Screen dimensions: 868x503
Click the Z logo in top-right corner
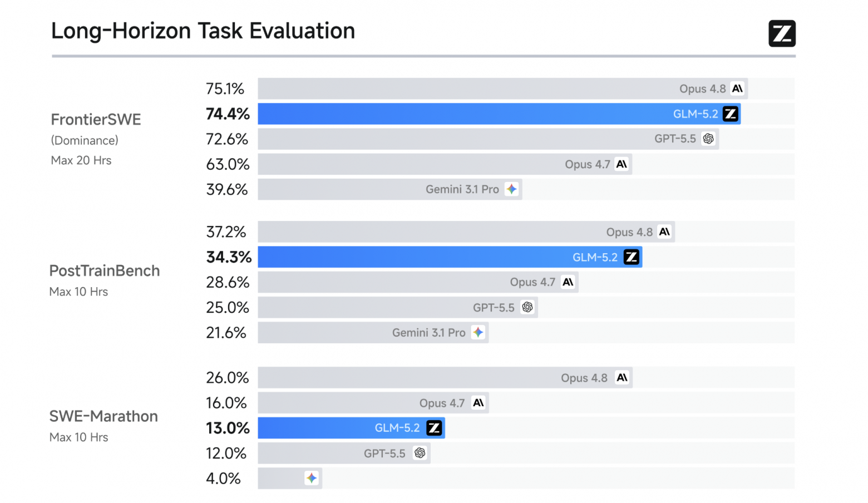[782, 33]
